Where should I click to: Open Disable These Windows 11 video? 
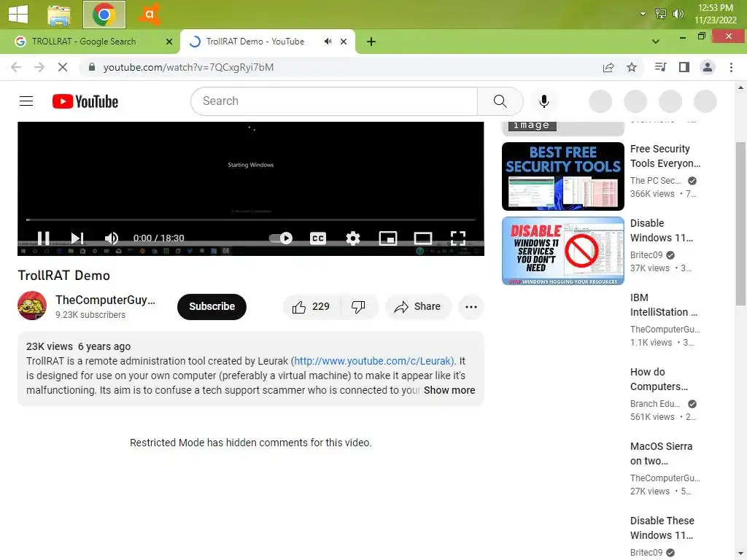[x=662, y=528]
